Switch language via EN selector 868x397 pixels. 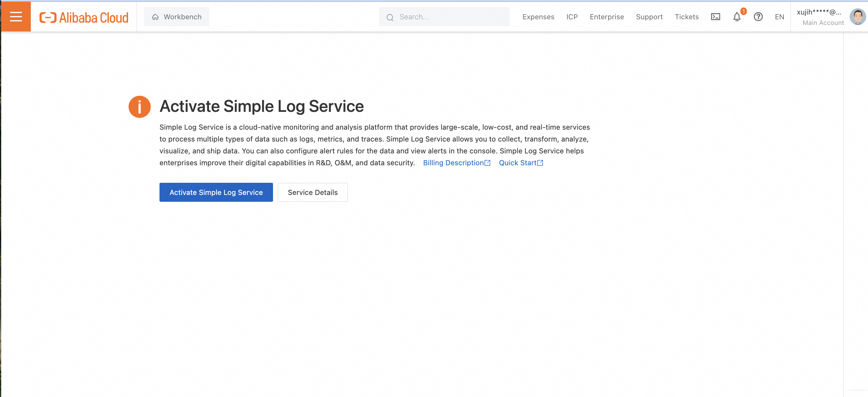(779, 17)
